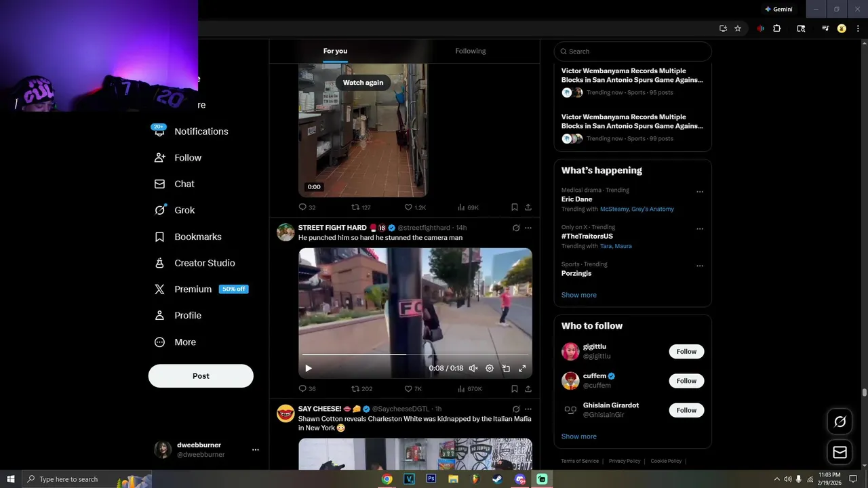
Task: Click the Windows taskbar search box
Action: click(86, 479)
